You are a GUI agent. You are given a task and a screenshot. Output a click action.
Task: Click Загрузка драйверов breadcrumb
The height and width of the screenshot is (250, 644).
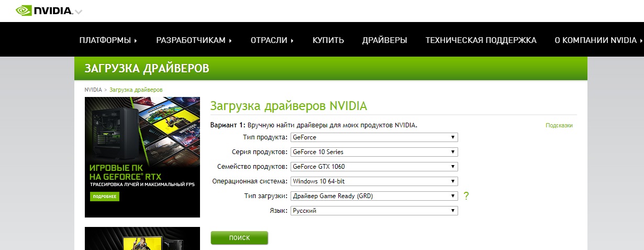pos(136,90)
